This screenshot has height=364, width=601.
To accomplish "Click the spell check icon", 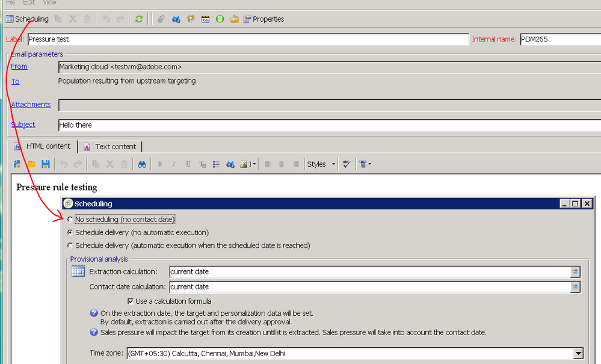I will click(347, 164).
